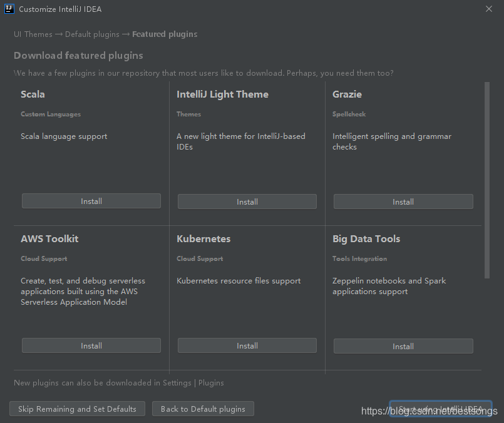The width and height of the screenshot is (504, 423).
Task: Click Skip Remaining and Set Defaults
Action: 77,409
